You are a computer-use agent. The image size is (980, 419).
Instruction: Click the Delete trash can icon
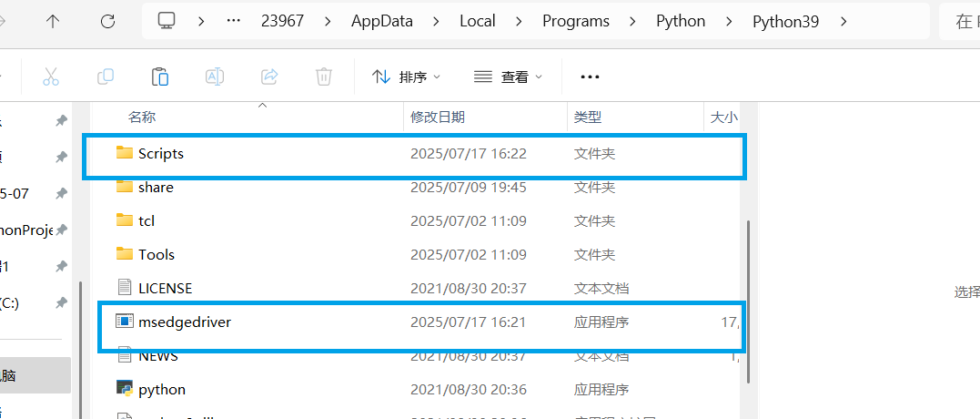323,77
